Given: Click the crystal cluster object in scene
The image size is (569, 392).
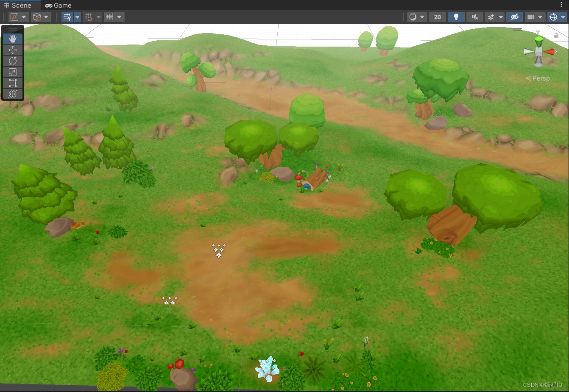Looking at the screenshot, I should pyautogui.click(x=267, y=369).
